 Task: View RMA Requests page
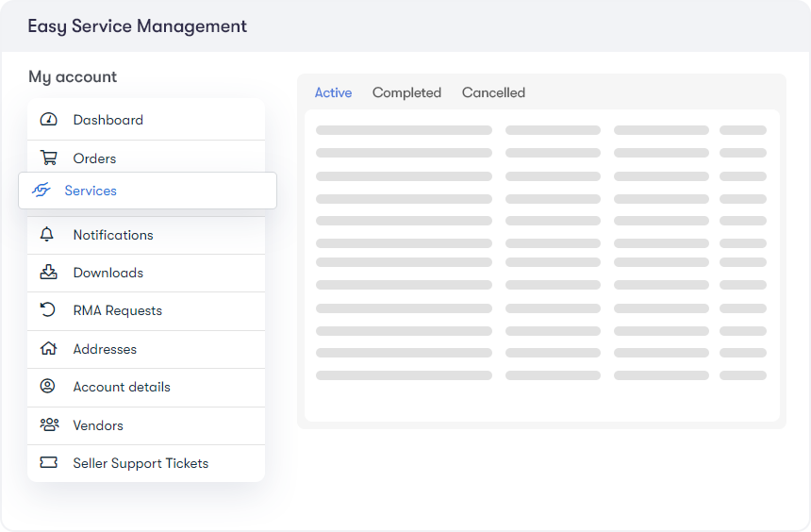coord(146,311)
